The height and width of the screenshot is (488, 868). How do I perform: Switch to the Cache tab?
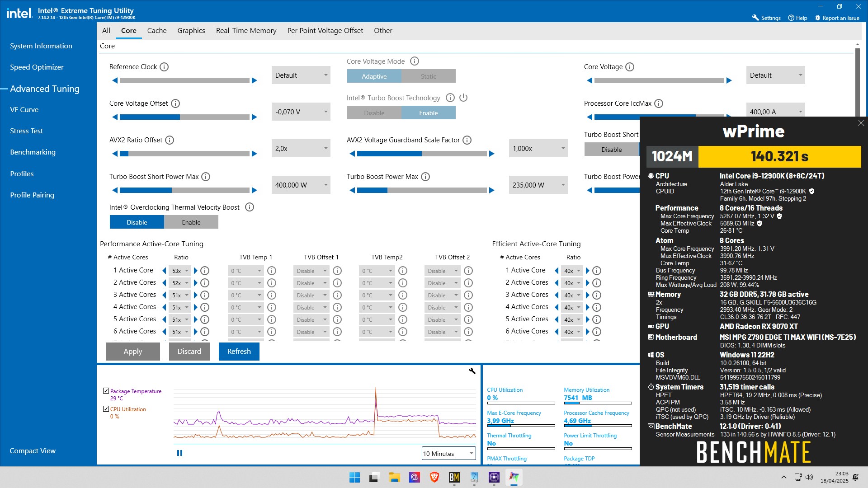(x=157, y=30)
